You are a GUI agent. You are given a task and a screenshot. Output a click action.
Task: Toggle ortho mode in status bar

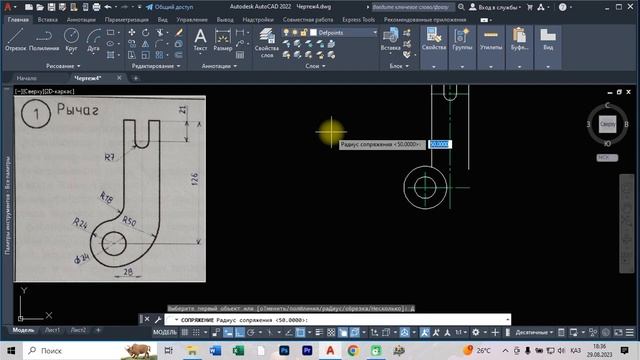[240, 333]
